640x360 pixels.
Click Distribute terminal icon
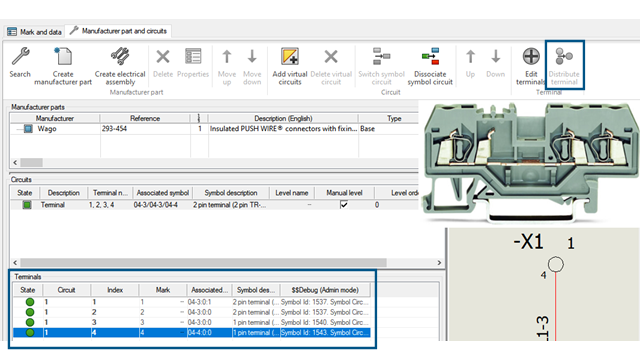564,56
